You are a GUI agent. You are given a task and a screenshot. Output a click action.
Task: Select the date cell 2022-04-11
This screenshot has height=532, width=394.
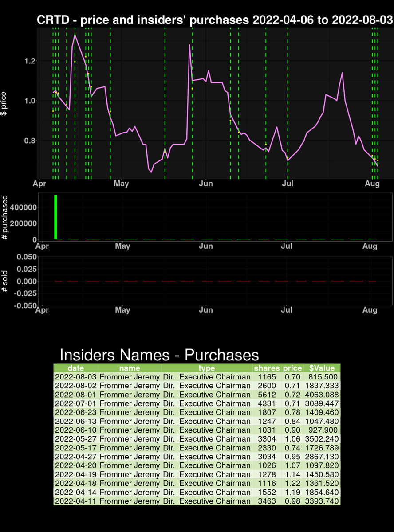point(76,501)
